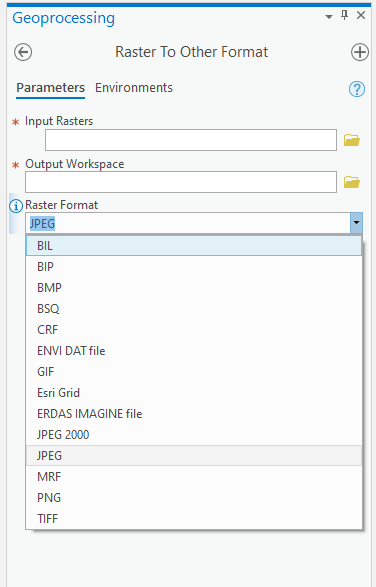Click the Raster To Other Format title

click(x=191, y=52)
